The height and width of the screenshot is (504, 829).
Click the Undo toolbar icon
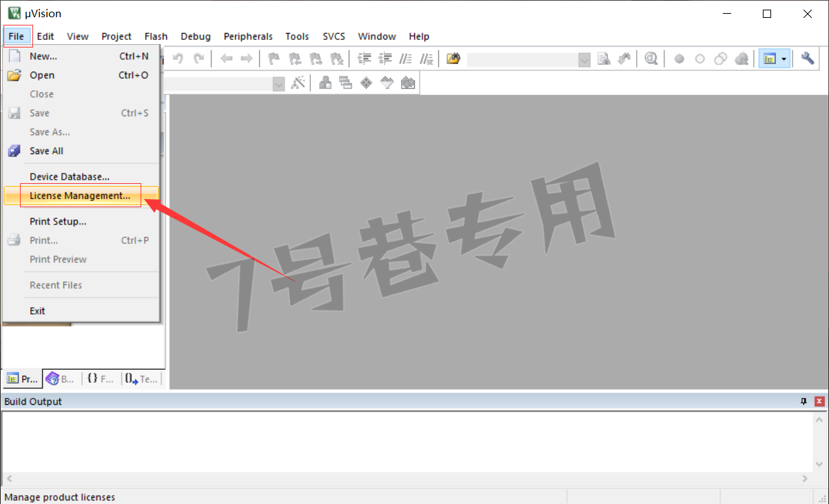(x=178, y=59)
